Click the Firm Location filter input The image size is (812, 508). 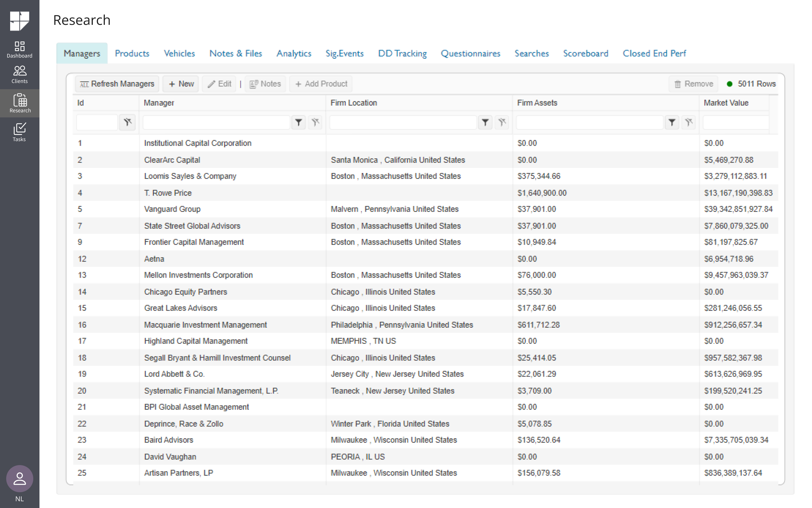click(x=403, y=122)
